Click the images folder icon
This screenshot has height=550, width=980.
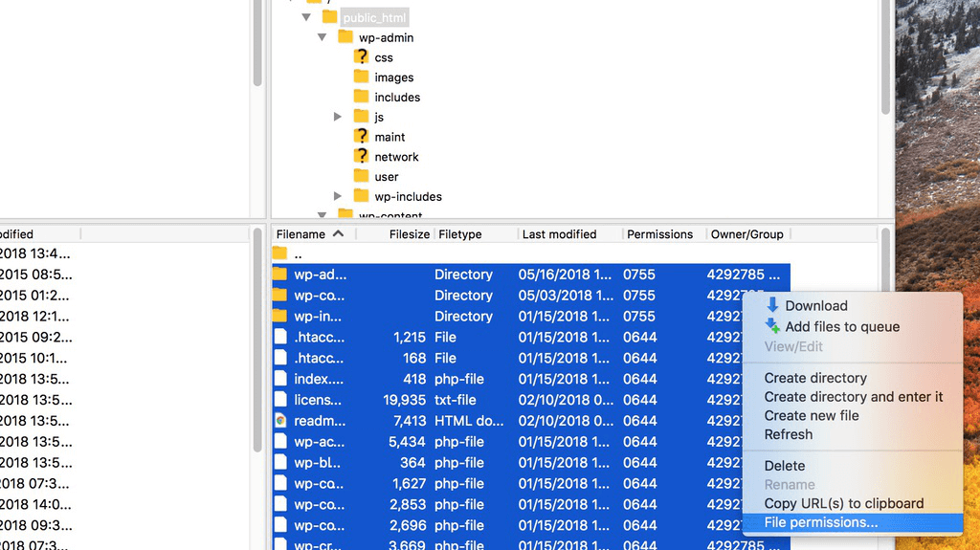361,77
